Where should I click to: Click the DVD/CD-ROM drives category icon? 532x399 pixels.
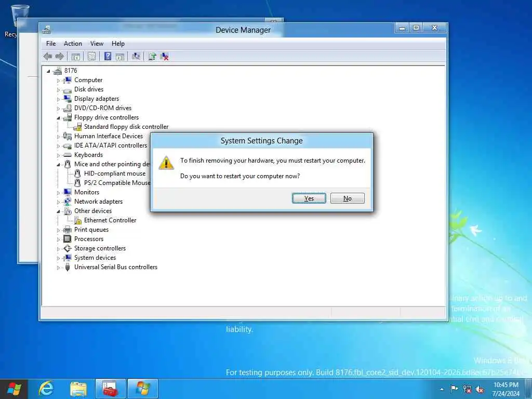(x=68, y=108)
